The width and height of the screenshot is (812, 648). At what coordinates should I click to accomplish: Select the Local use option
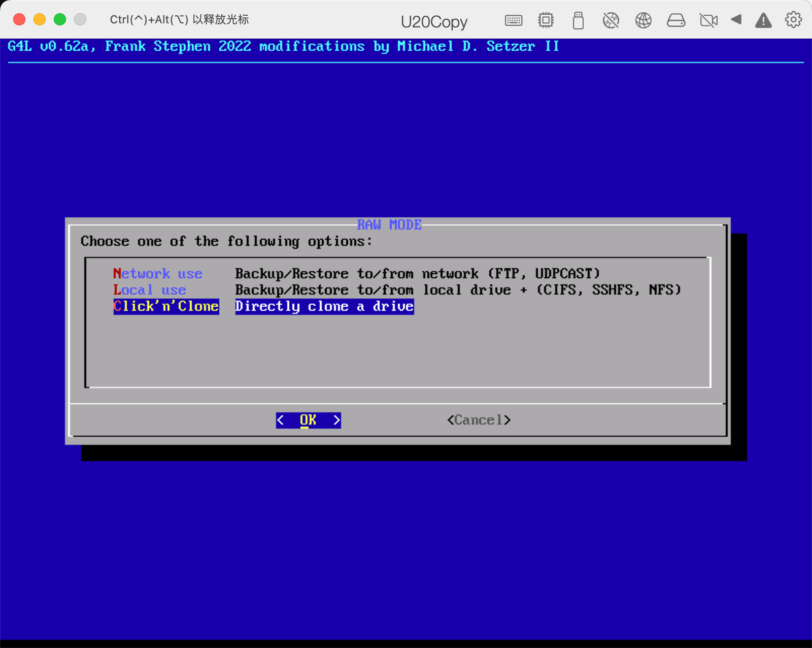click(x=149, y=290)
